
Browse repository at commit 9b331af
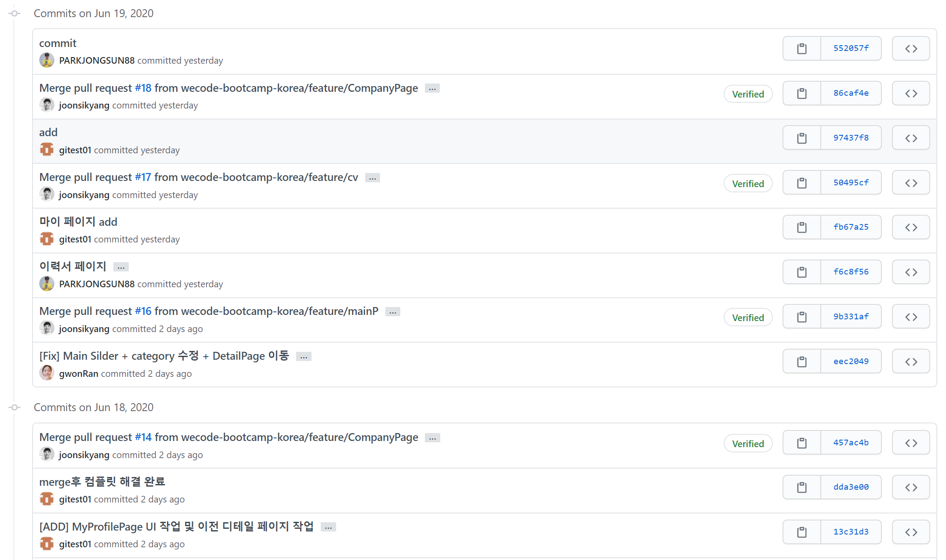910,316
